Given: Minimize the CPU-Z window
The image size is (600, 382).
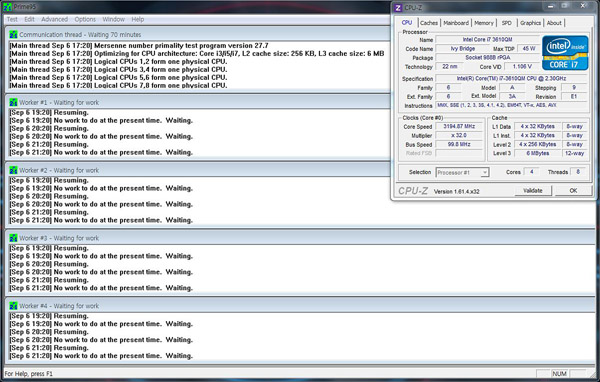Looking at the screenshot, I should pyautogui.click(x=551, y=6).
